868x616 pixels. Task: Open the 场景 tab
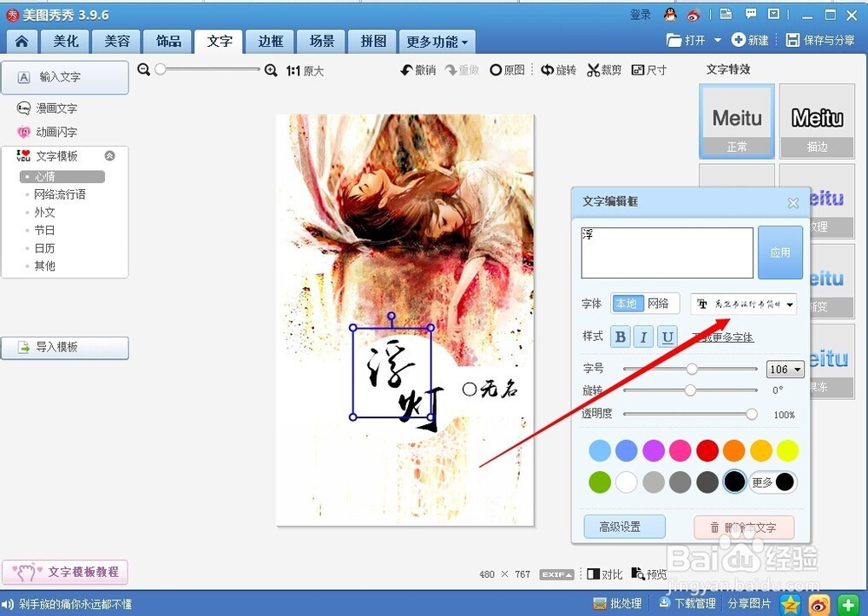(322, 42)
